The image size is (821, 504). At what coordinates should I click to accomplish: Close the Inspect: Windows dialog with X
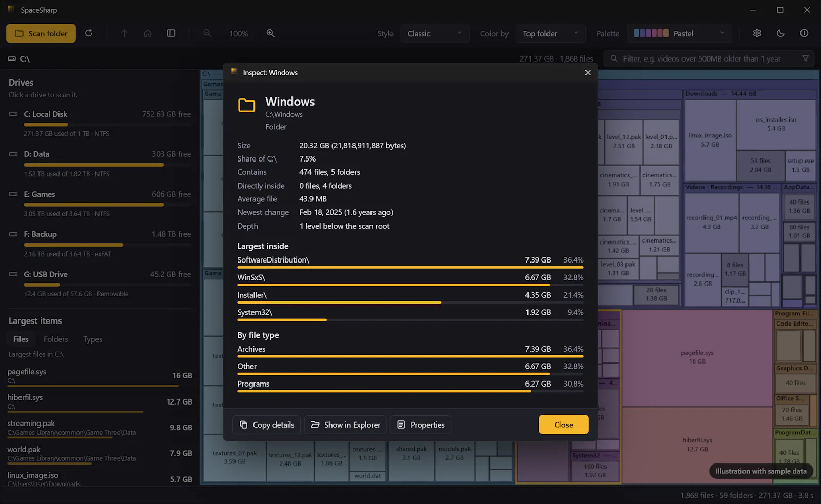588,73
